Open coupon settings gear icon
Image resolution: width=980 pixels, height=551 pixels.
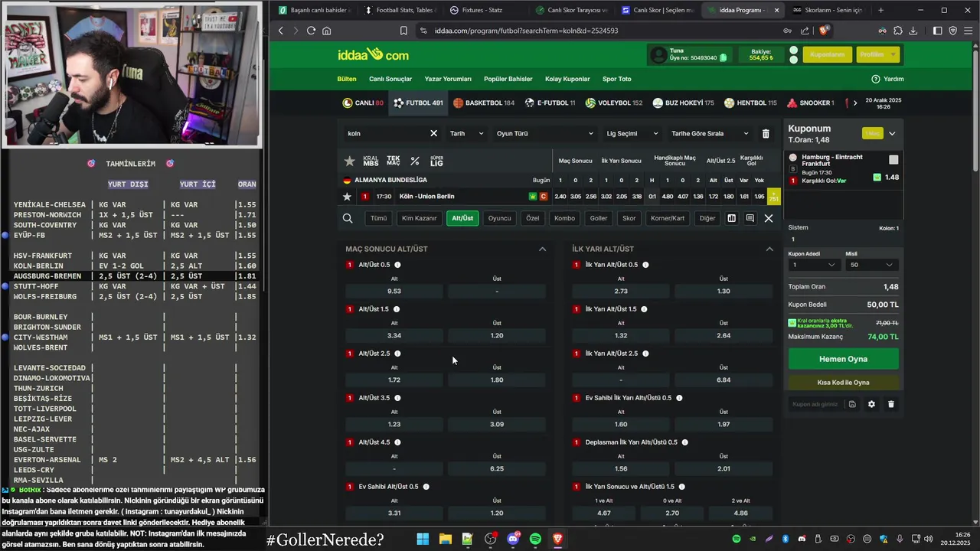point(871,404)
